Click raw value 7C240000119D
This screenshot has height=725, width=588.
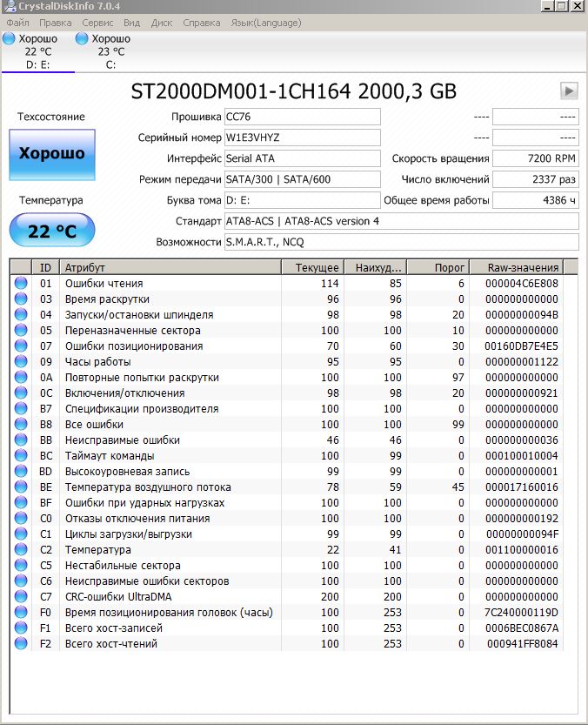521,612
